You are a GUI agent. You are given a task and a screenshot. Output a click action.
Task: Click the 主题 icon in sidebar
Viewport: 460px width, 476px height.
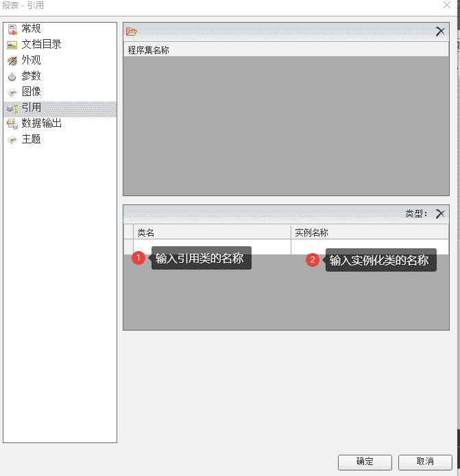(x=12, y=140)
